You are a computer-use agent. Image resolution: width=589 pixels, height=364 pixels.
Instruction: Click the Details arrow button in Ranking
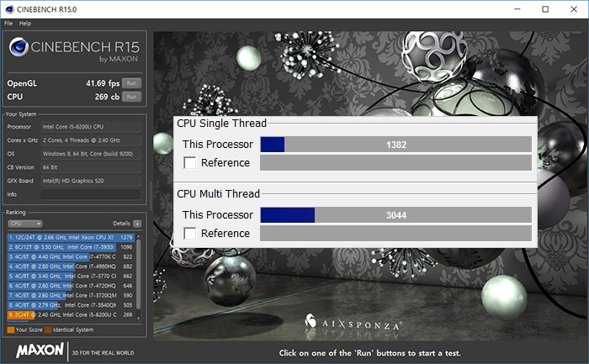coord(137,224)
